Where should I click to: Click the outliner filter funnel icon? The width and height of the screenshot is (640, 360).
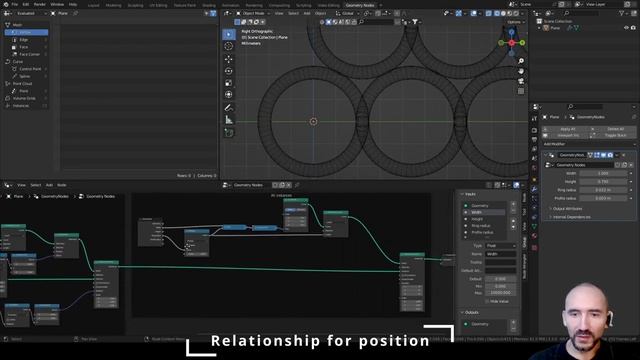622,13
